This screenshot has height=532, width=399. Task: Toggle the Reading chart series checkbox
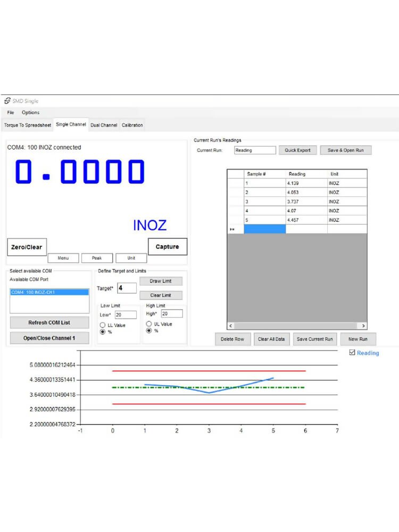coord(352,353)
